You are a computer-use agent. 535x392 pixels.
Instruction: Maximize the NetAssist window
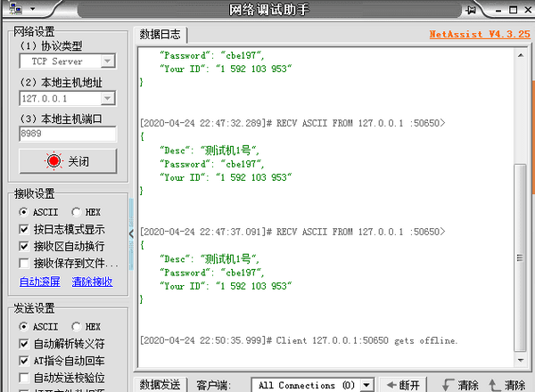pyautogui.click(x=513, y=10)
